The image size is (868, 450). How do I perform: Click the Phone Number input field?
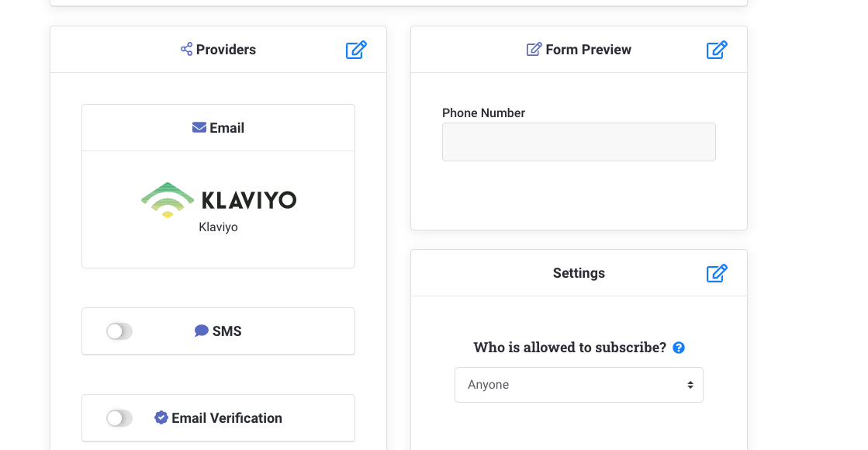[579, 142]
